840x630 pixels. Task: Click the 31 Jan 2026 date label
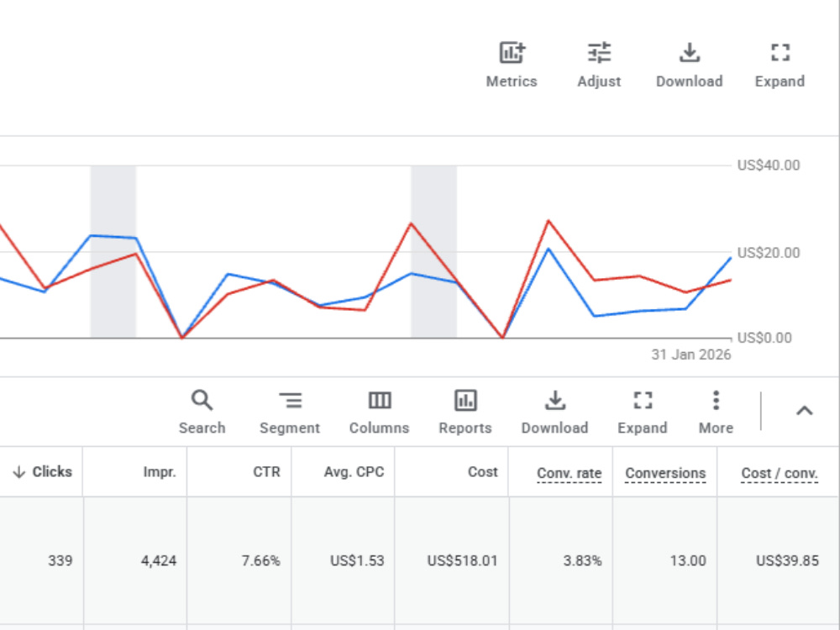click(691, 354)
